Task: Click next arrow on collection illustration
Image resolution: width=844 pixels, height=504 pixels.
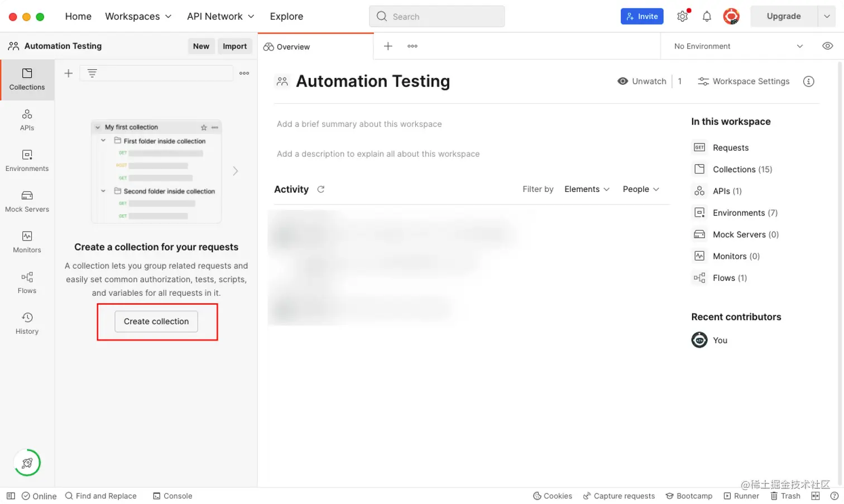Action: point(236,171)
